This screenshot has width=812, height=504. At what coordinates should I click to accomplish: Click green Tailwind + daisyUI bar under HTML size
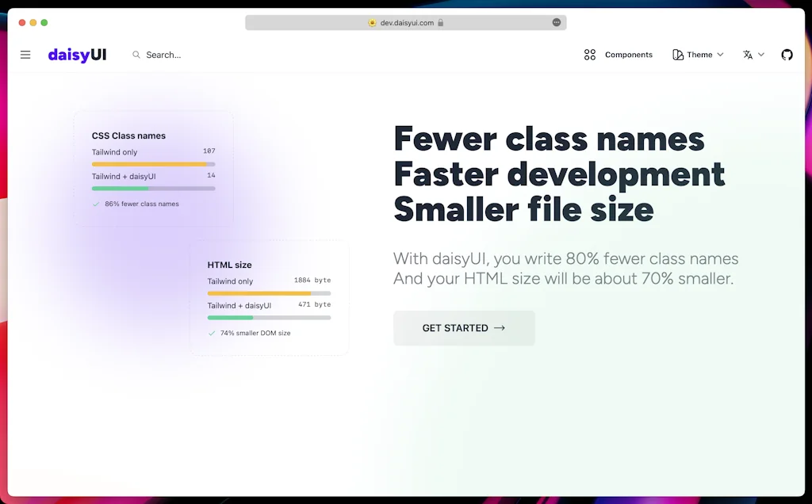point(230,318)
